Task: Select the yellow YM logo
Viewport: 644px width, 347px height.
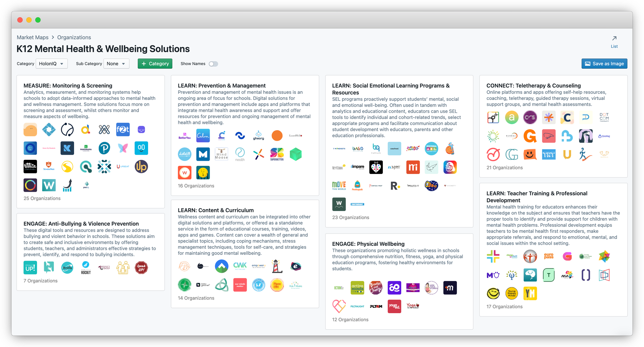Action: click(530, 294)
